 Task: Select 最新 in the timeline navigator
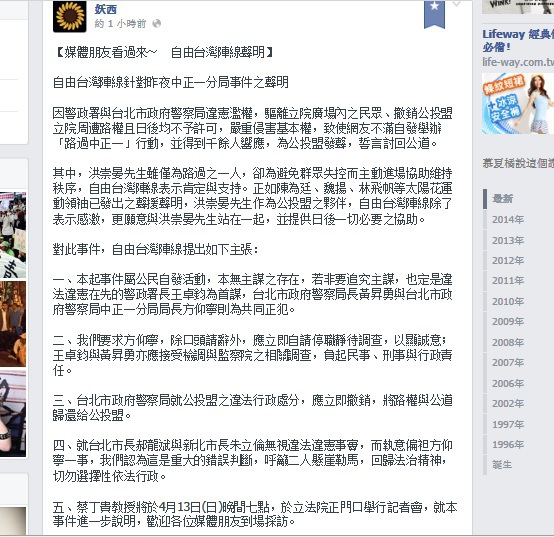coord(502,199)
